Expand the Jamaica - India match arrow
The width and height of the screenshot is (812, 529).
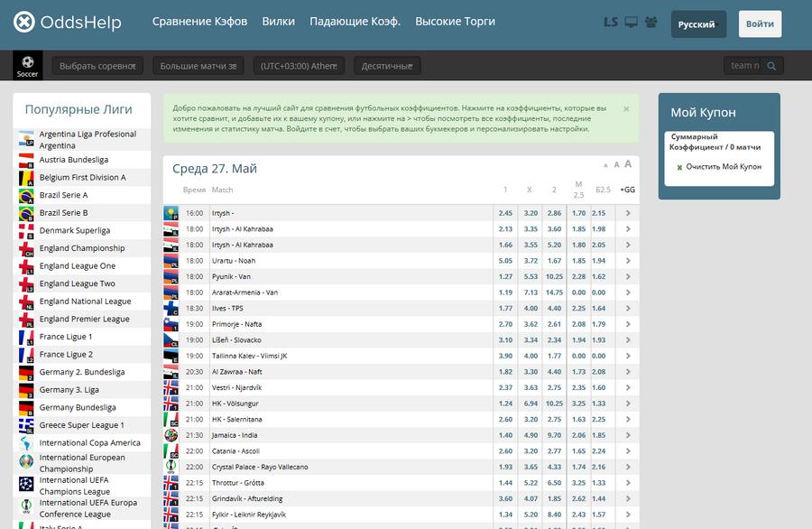point(628,435)
